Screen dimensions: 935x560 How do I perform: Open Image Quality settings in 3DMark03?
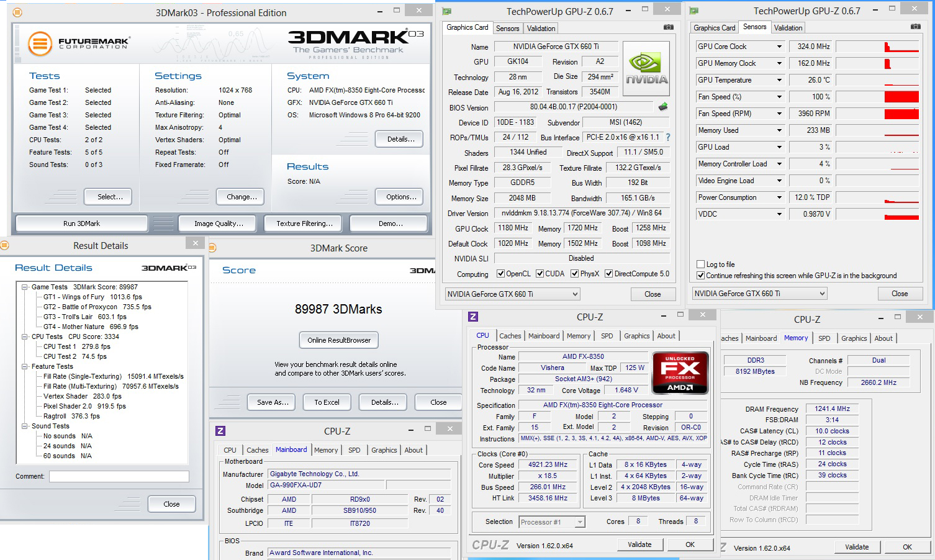pos(219,224)
